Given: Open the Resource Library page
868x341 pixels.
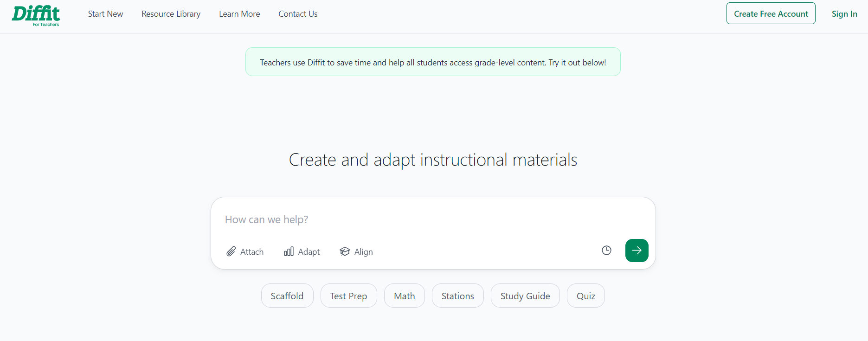Looking at the screenshot, I should pos(171,14).
